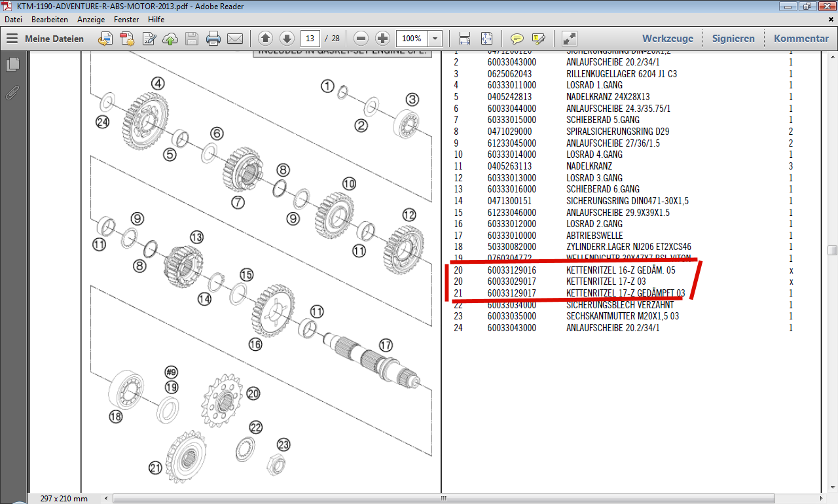This screenshot has height=504, width=838.
Task: Switch to read mode with the expand-arrows icon
Action: [570, 39]
